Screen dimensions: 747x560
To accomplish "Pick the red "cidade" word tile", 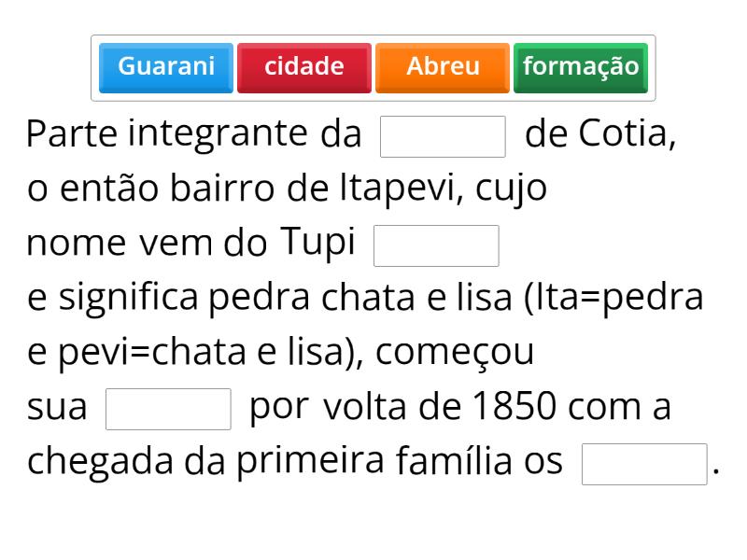I will click(304, 67).
